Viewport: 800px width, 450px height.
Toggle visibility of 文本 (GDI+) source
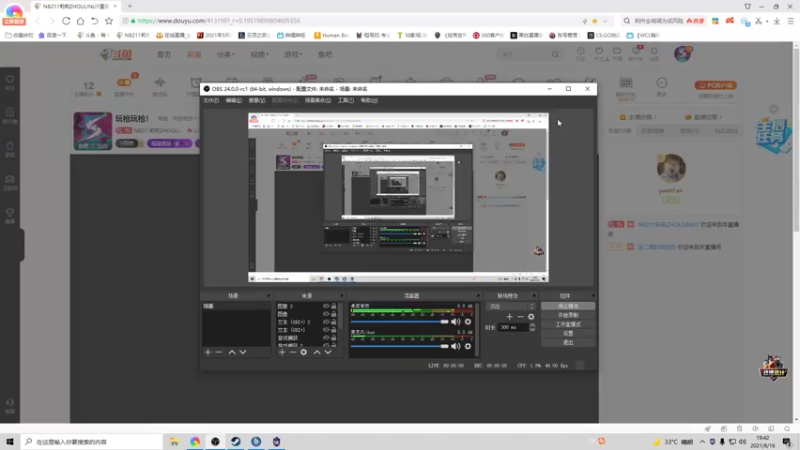click(326, 330)
